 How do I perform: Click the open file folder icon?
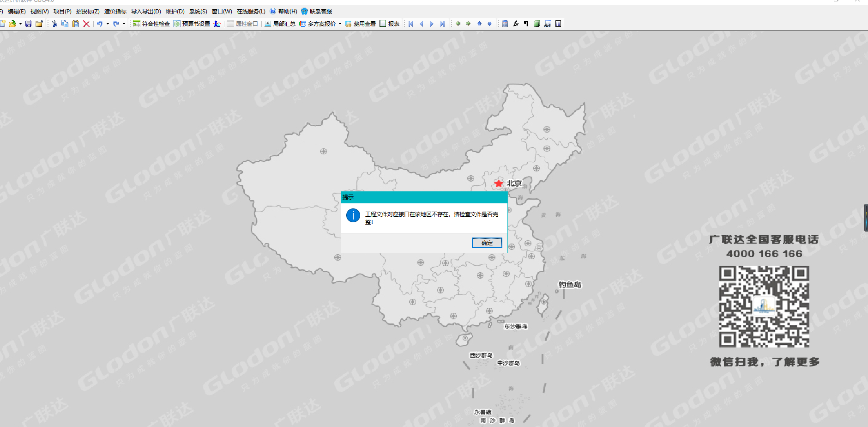click(12, 24)
